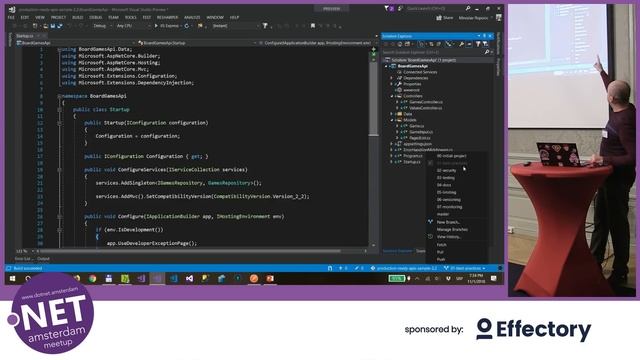The height and width of the screenshot is (360, 640).
Task: Select the wwwroot folder
Action: point(411,90)
